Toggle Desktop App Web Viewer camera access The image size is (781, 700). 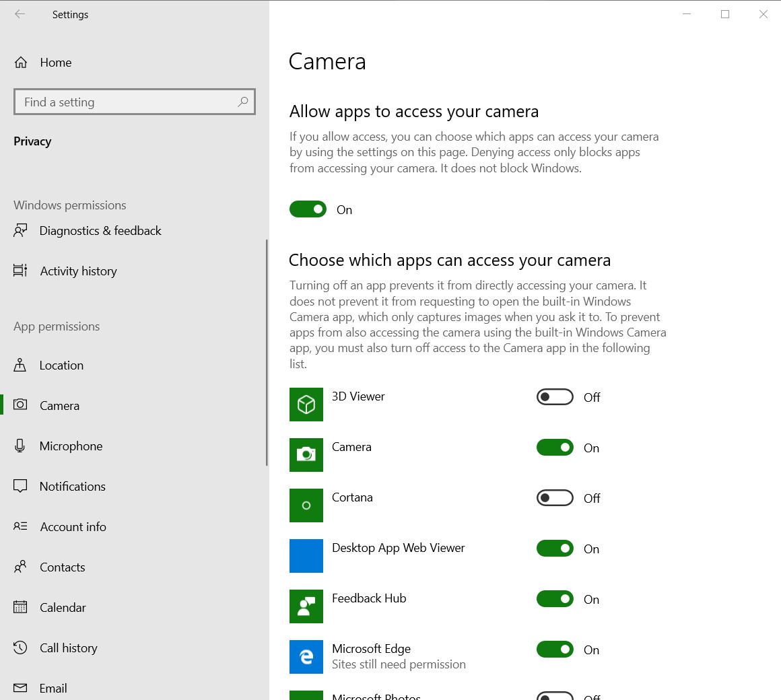555,549
